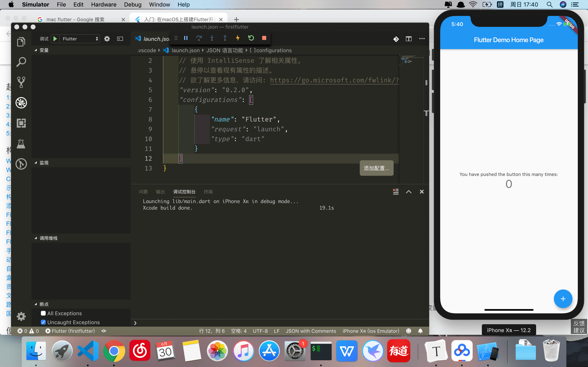The image size is (588, 367).
Task: Open the Hardware menu in menu bar
Action: 104,5
